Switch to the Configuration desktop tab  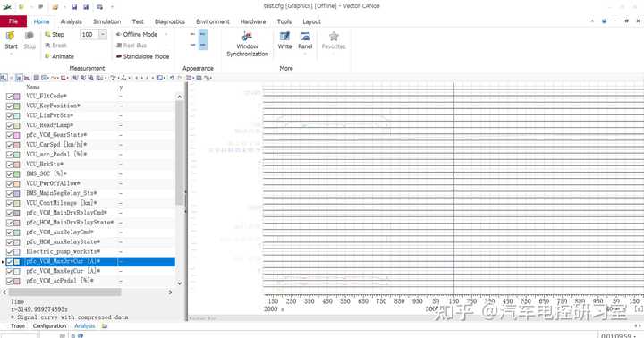pos(50,326)
